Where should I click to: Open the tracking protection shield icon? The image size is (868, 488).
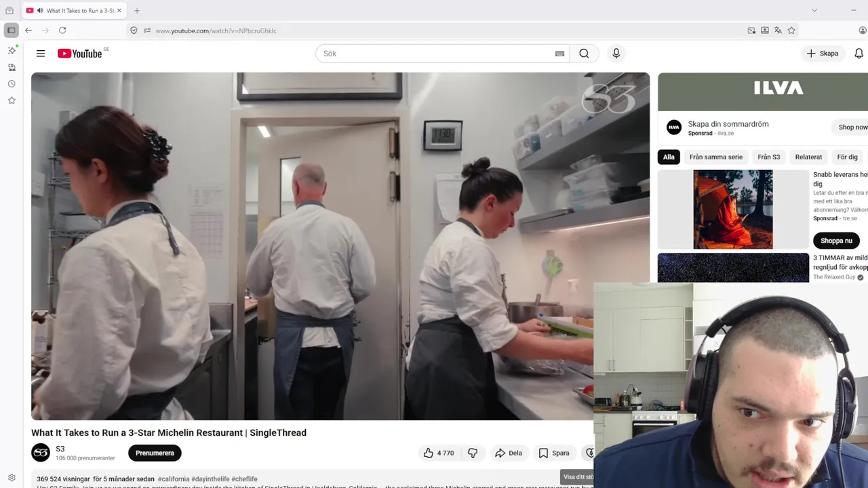pos(134,30)
